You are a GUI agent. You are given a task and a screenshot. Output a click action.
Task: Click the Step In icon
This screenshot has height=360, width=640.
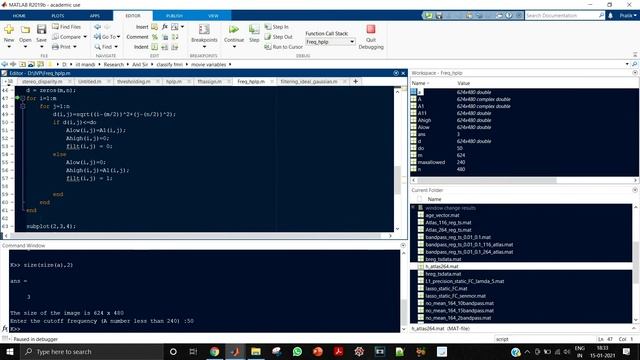(268, 27)
